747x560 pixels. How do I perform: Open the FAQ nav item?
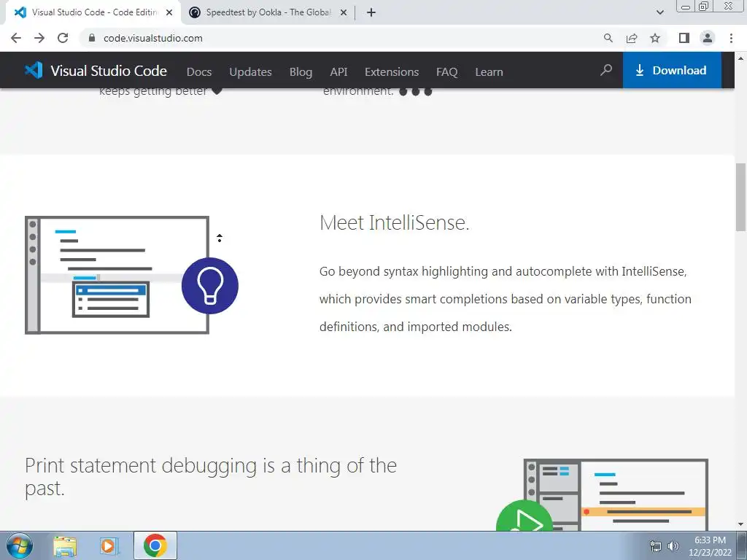447,72
